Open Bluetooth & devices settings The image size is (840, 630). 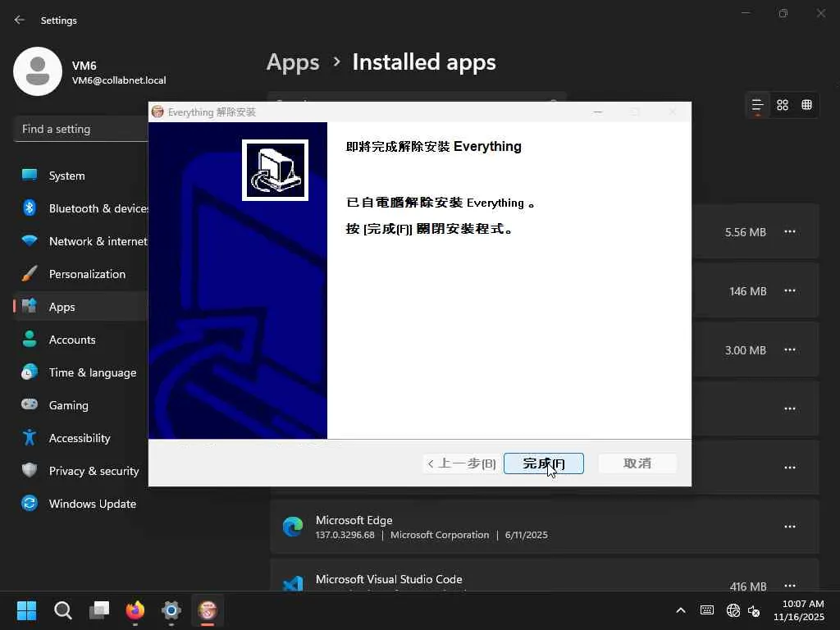[x=80, y=208]
